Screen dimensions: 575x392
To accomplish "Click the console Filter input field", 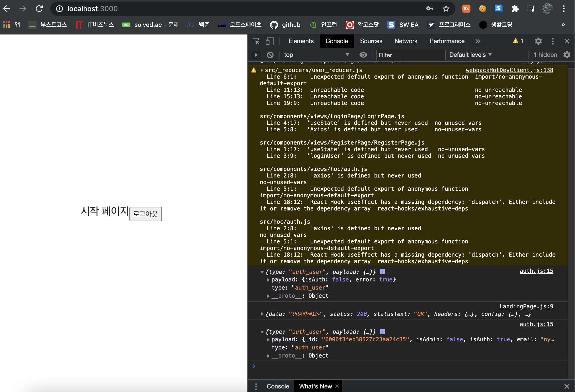I will [410, 55].
